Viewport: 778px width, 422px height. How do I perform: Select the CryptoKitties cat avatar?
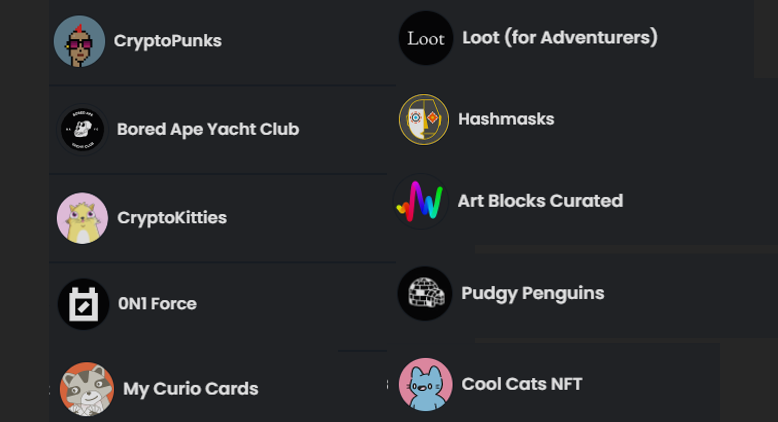[82, 218]
